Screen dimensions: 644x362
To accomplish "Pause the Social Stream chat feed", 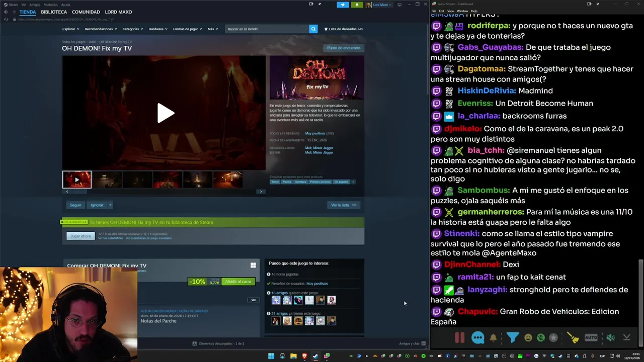I will 459,338.
